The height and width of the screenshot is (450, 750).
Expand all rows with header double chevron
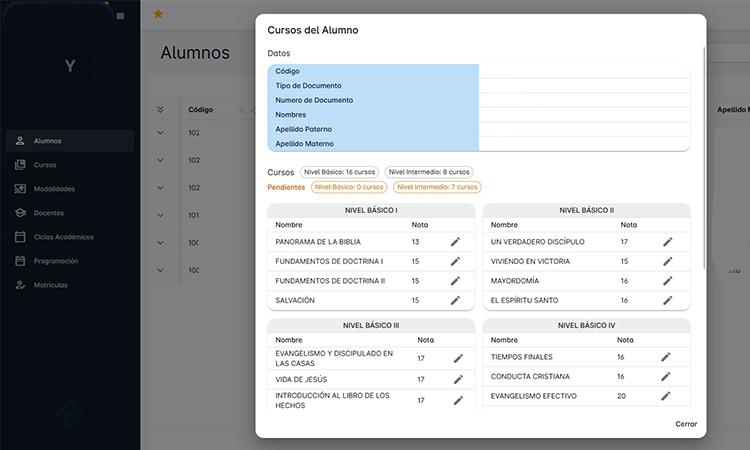click(x=160, y=109)
